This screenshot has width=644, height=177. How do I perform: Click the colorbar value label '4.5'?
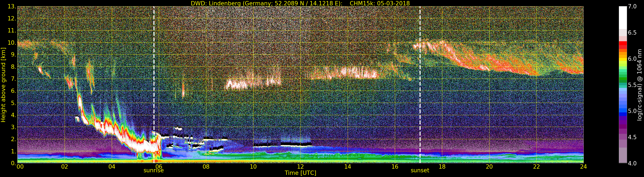tap(632, 137)
